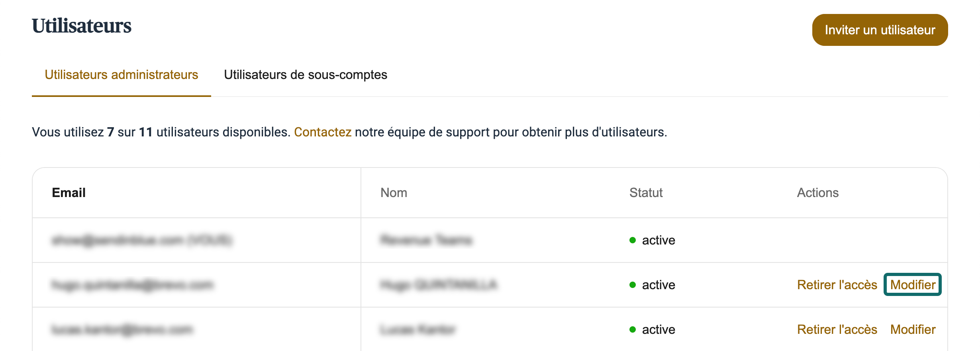Click the active status text in first row
Screen dimensions: 980x351
click(x=659, y=240)
